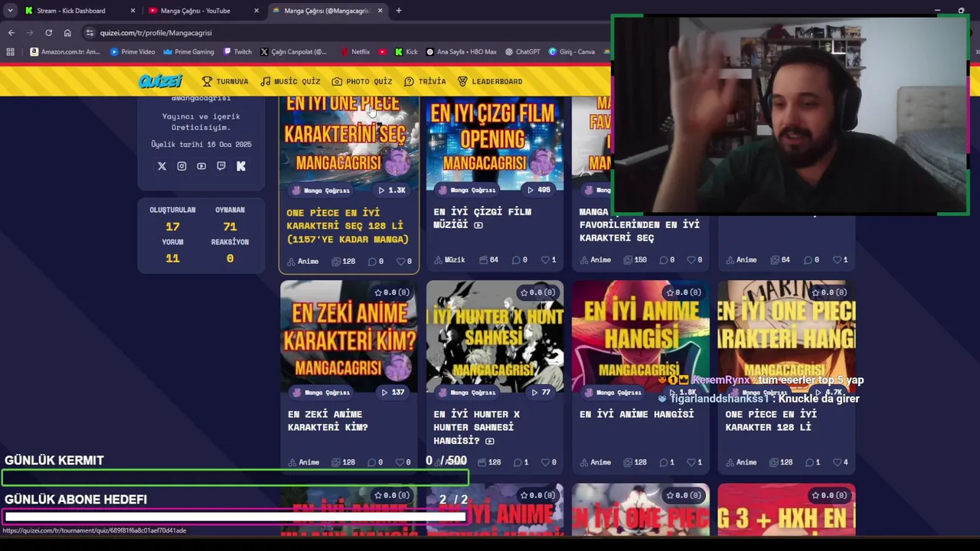
Task: Open the bookmarks apps grid icon
Action: [x=10, y=52]
